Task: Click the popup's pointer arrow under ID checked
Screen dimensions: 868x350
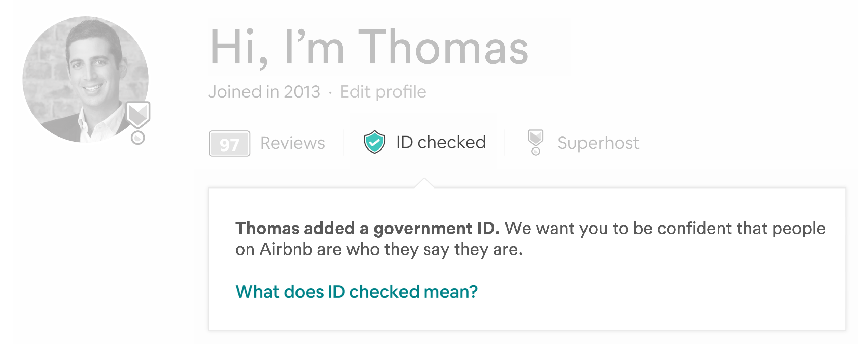Action: coord(424,183)
